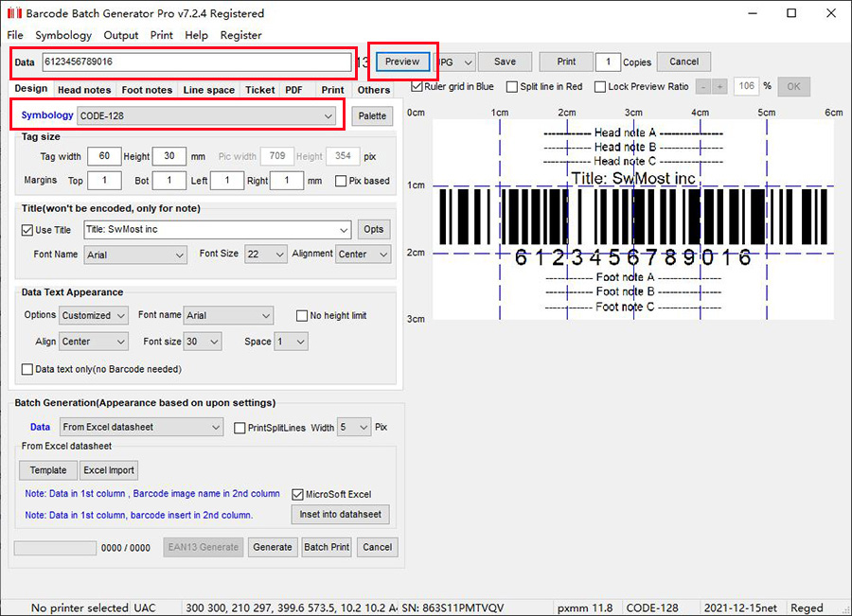
Task: Click the top Print button beside Copies
Action: coord(566,62)
